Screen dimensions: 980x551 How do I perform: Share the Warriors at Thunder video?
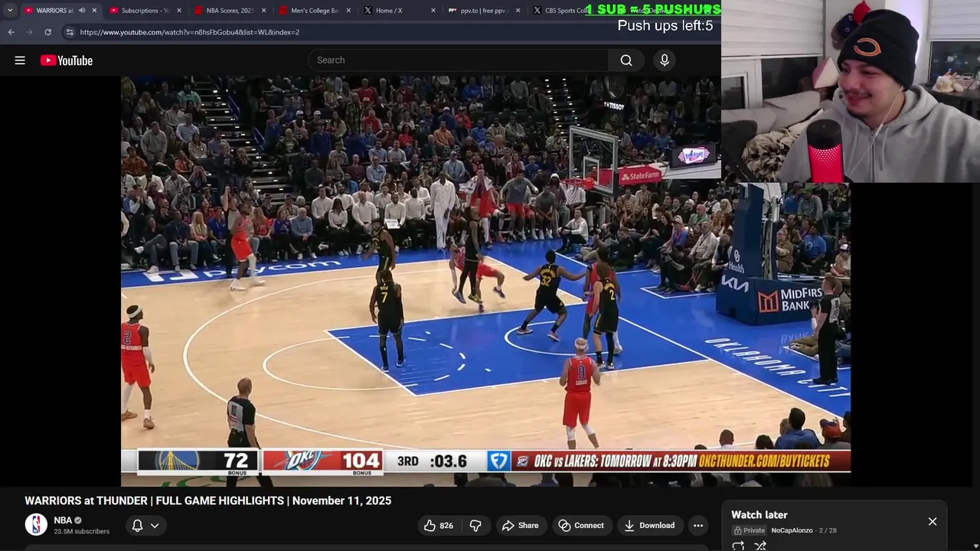pyautogui.click(x=521, y=526)
